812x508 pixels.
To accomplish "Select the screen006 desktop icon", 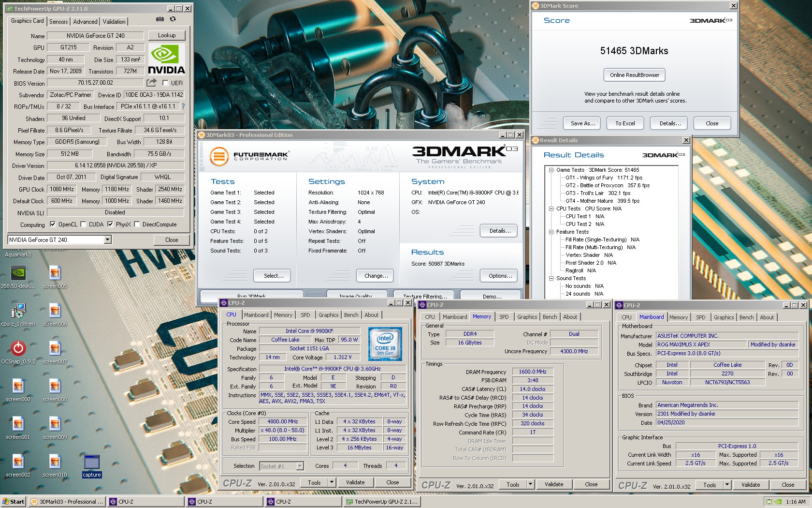I will pos(55,314).
